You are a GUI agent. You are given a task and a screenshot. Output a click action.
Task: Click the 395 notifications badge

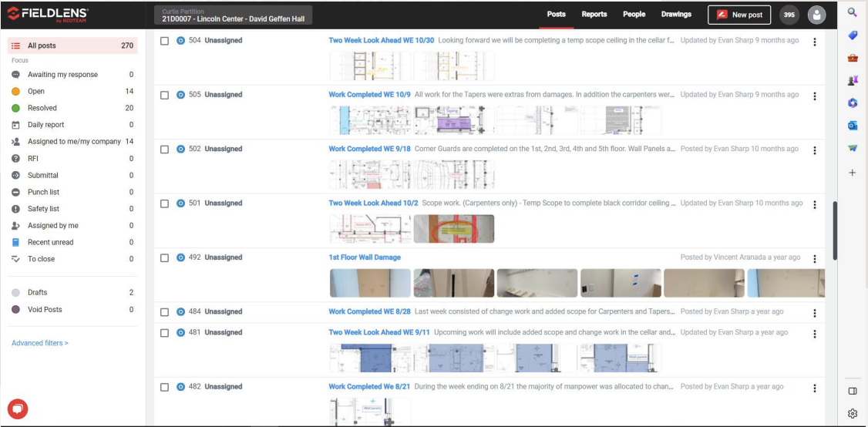(x=789, y=15)
